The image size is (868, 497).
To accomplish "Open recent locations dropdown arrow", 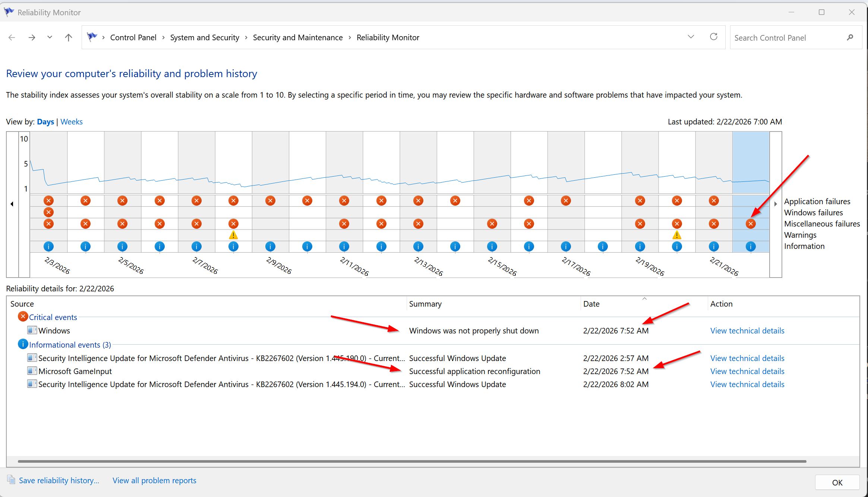I will click(x=50, y=37).
